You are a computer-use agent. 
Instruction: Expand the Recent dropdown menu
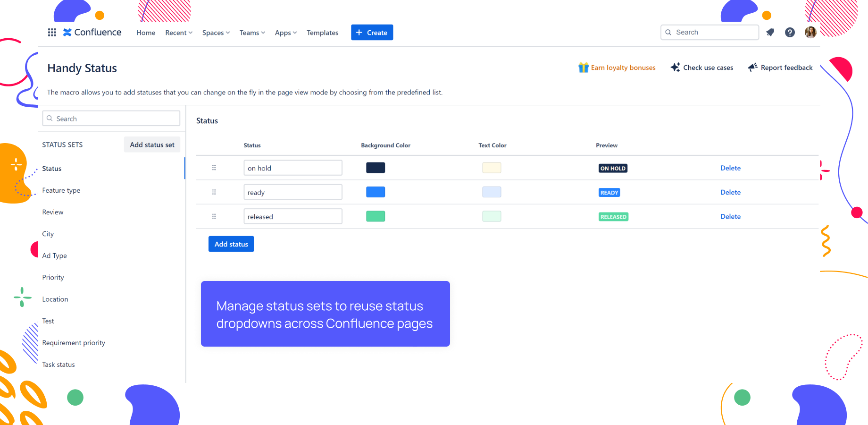coord(179,33)
